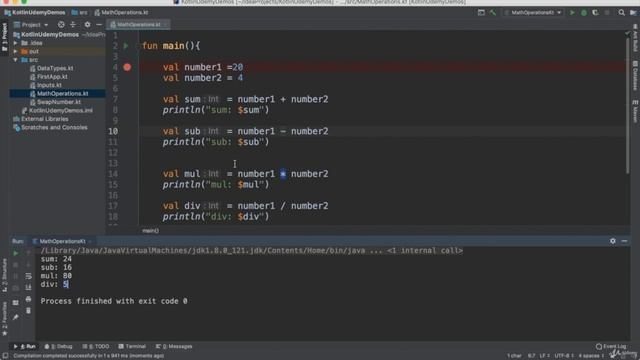Click the layout icon in Run panel sidebar
The height and width of the screenshot is (360, 640).
[x=16, y=302]
